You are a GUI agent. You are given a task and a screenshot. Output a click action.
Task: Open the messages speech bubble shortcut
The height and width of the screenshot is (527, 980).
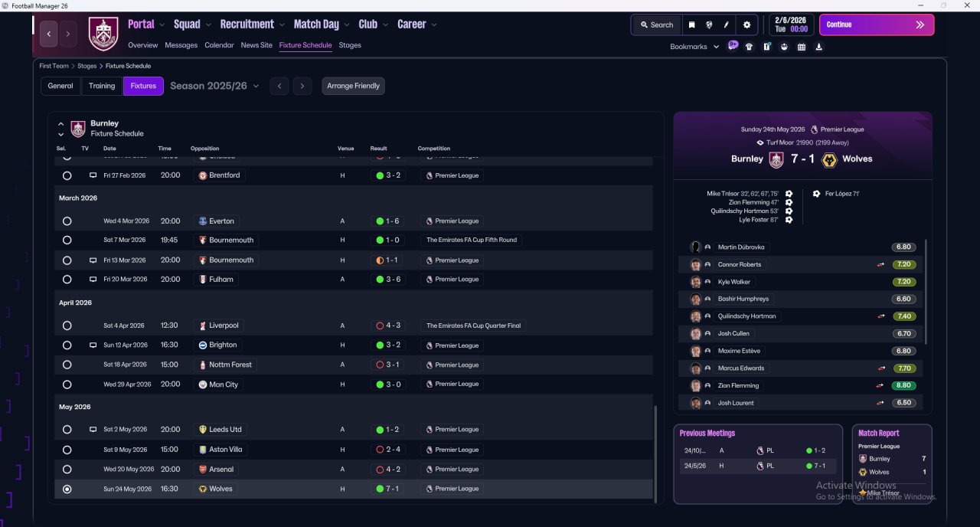(733, 46)
